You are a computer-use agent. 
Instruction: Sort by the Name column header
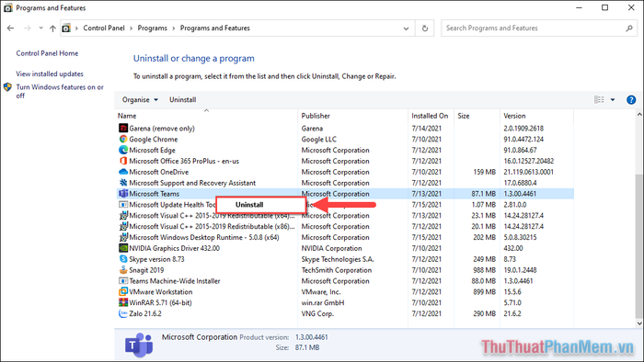[x=127, y=116]
